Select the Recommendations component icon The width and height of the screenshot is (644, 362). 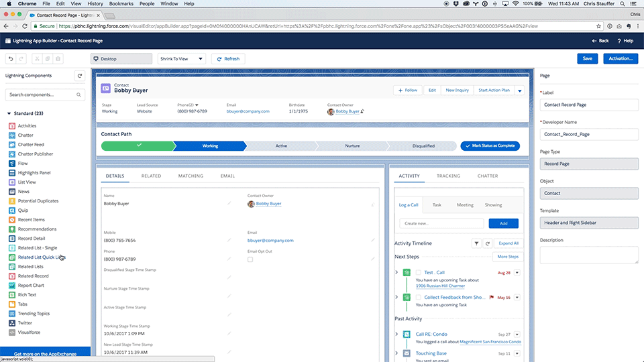click(12, 229)
